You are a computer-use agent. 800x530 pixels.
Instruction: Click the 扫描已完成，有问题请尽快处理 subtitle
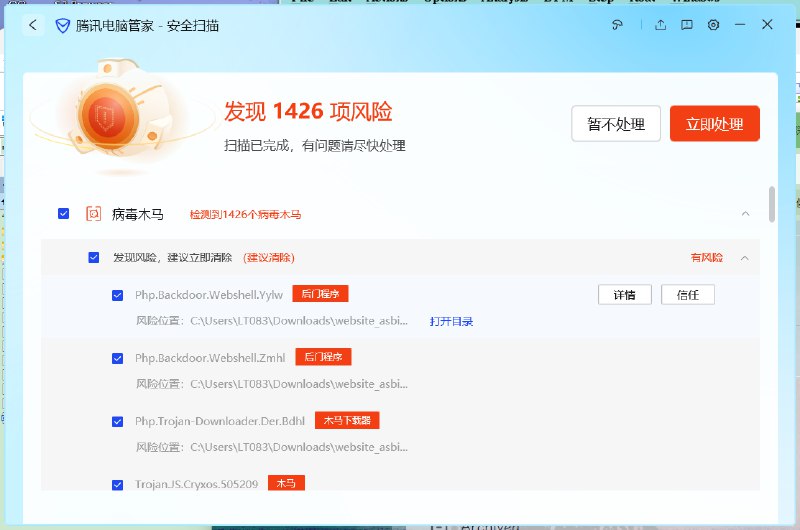tap(315, 146)
